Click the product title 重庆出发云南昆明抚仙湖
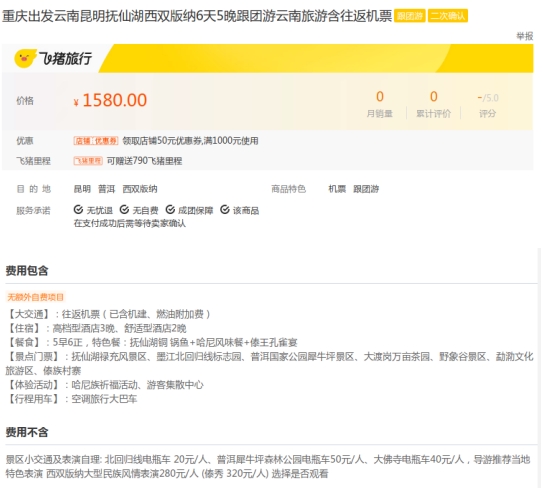Screen dimensions: 542x488 [x=197, y=16]
